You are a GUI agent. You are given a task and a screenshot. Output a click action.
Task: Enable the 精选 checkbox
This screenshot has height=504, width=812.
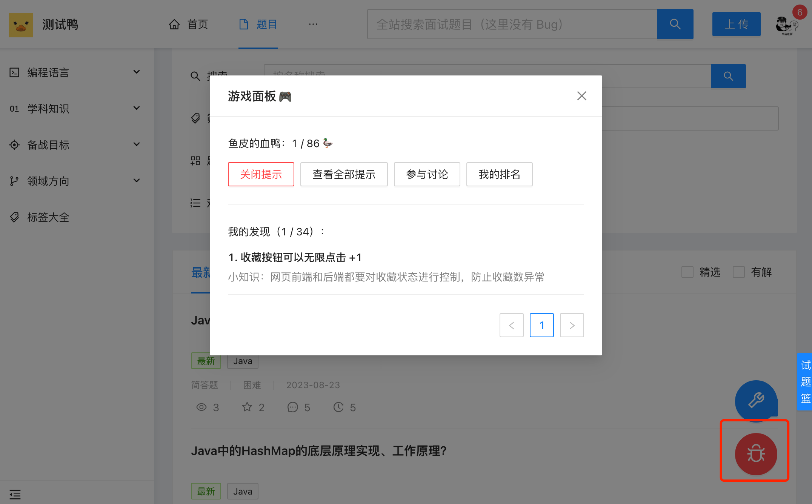[x=687, y=272]
